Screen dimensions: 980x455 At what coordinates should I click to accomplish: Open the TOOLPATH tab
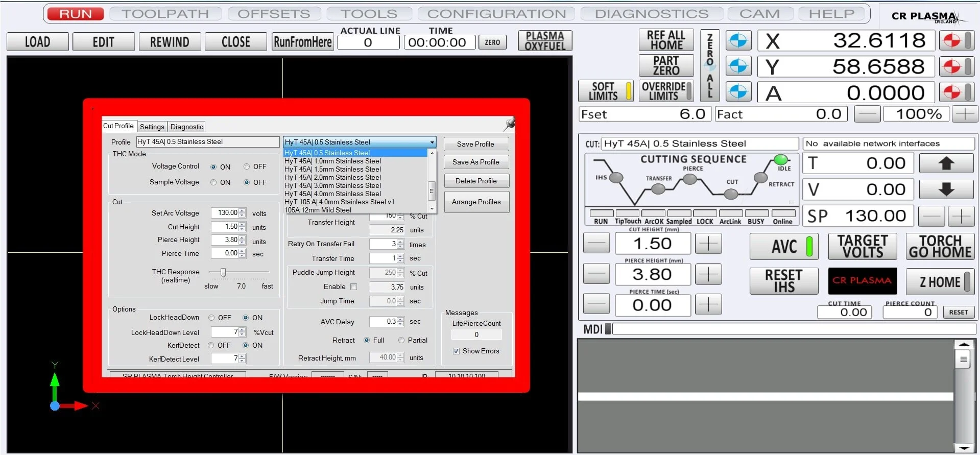click(x=165, y=14)
